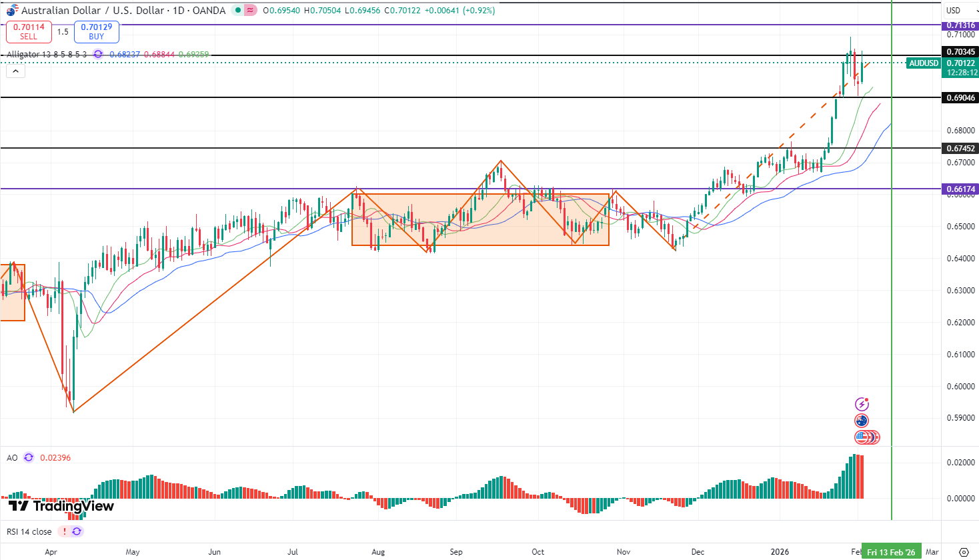Screen dimensions: 979x560
Task: Click the AUD/USD flag symbol icon
Action: [x=12, y=10]
